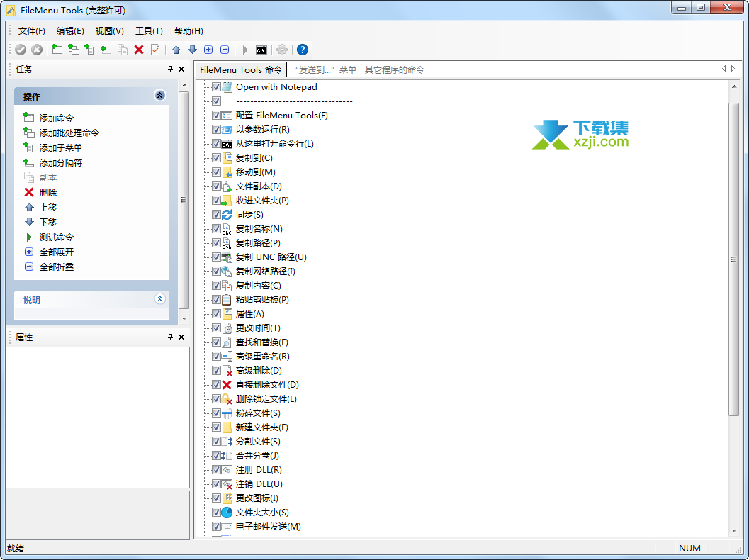
Task: Uncheck the Open with Notepad checkbox
Action: [x=216, y=87]
